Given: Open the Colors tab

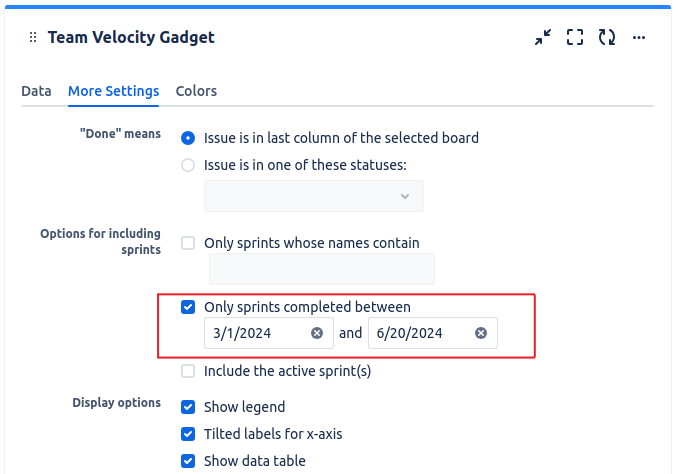Looking at the screenshot, I should point(196,91).
